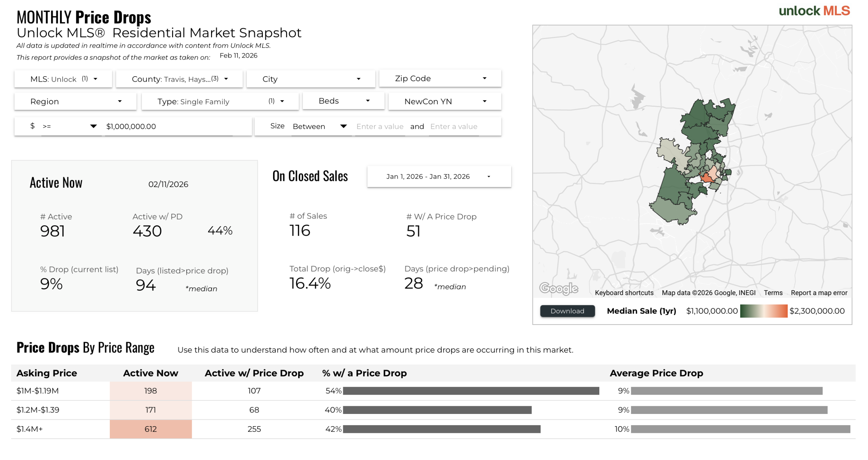
Task: Click the orange-red highlighted map region
Action: tap(706, 177)
